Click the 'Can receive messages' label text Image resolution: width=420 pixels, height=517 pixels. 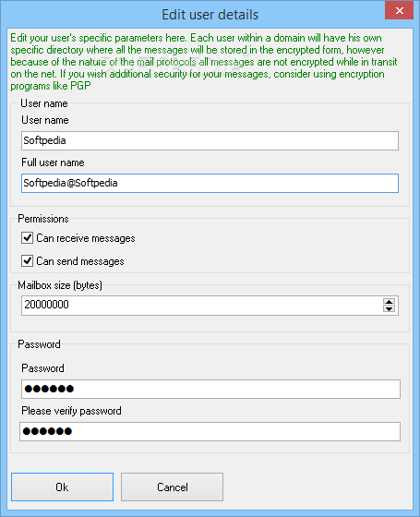click(86, 238)
